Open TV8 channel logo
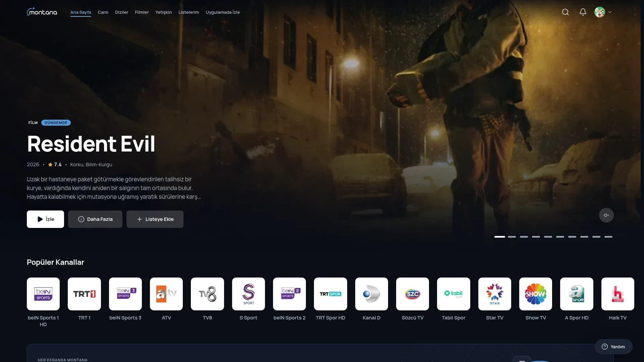Screen dimensions: 644x362 [x=207, y=294]
